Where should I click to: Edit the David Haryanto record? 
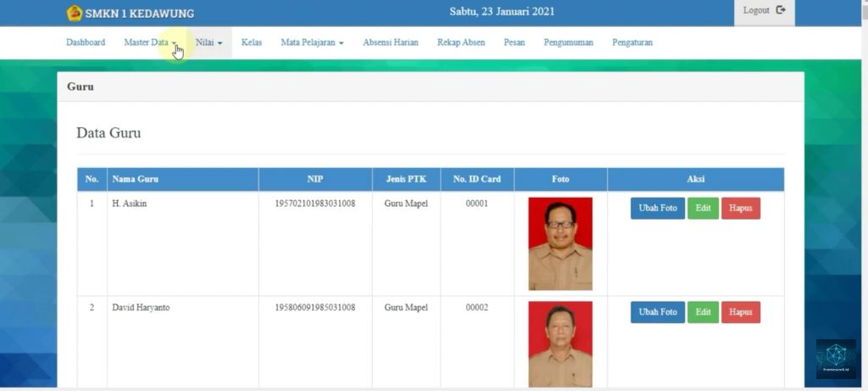click(x=702, y=312)
